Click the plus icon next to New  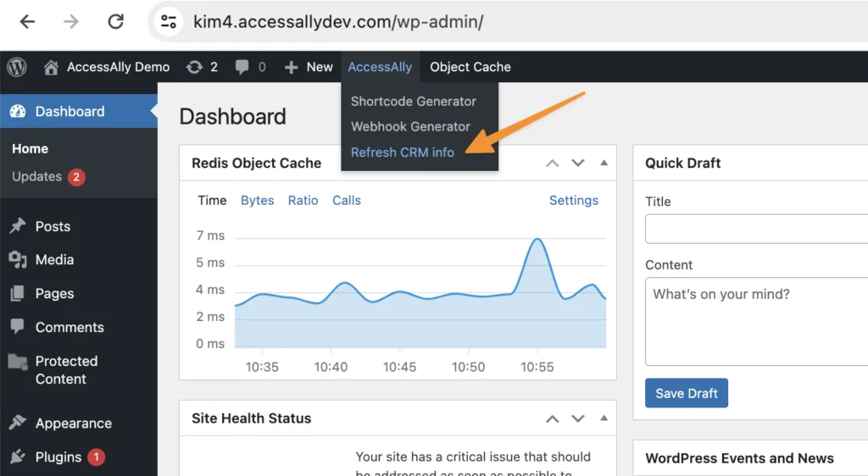coord(292,67)
